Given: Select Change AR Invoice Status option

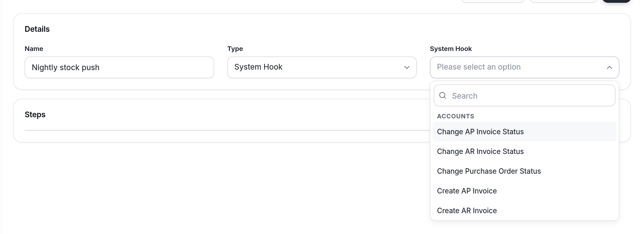Looking at the screenshot, I should 524,151.
